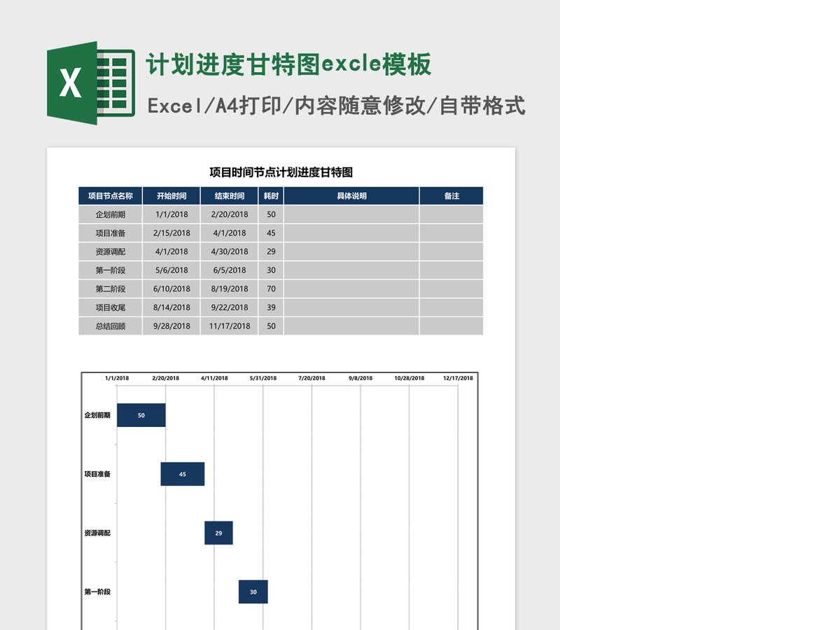
Task: Click the 项目节点名称 column header
Action: click(x=111, y=196)
